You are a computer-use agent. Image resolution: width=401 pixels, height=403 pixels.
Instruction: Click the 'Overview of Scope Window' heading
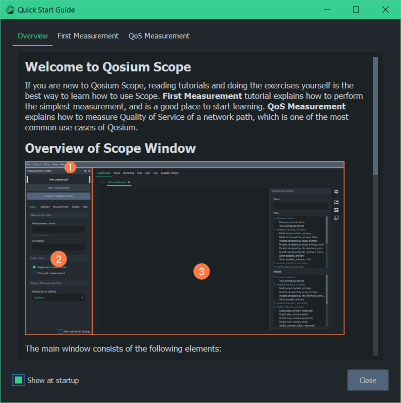(110, 148)
